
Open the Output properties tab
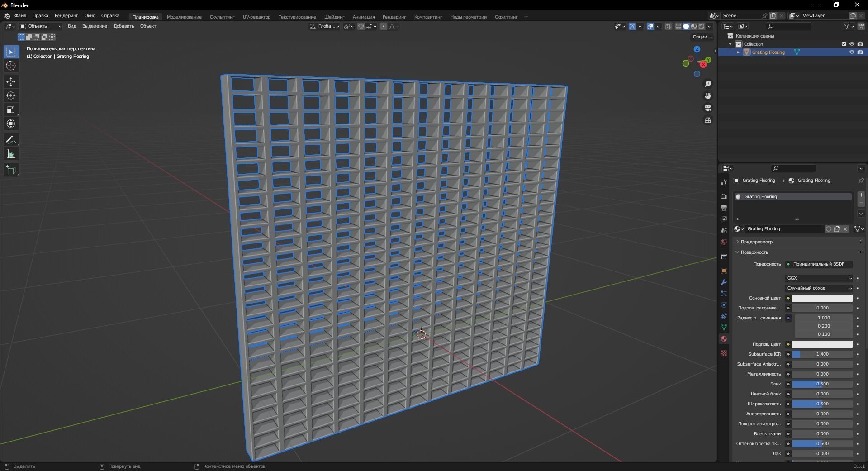click(724, 208)
